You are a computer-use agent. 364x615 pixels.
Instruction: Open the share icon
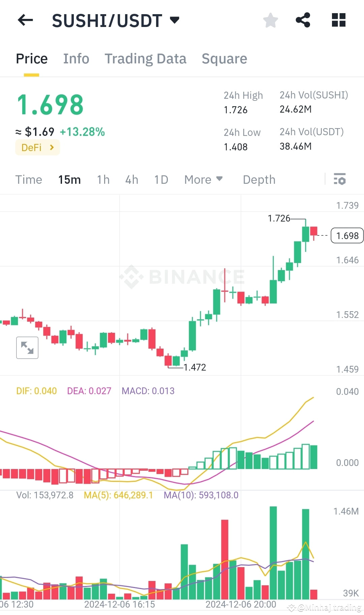click(303, 20)
